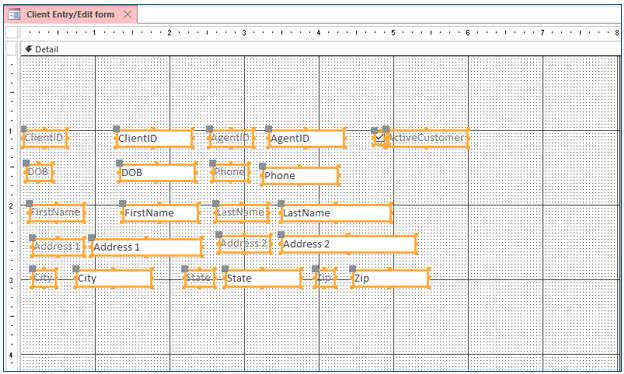Select the City label control
624x374 pixels.
[44, 278]
